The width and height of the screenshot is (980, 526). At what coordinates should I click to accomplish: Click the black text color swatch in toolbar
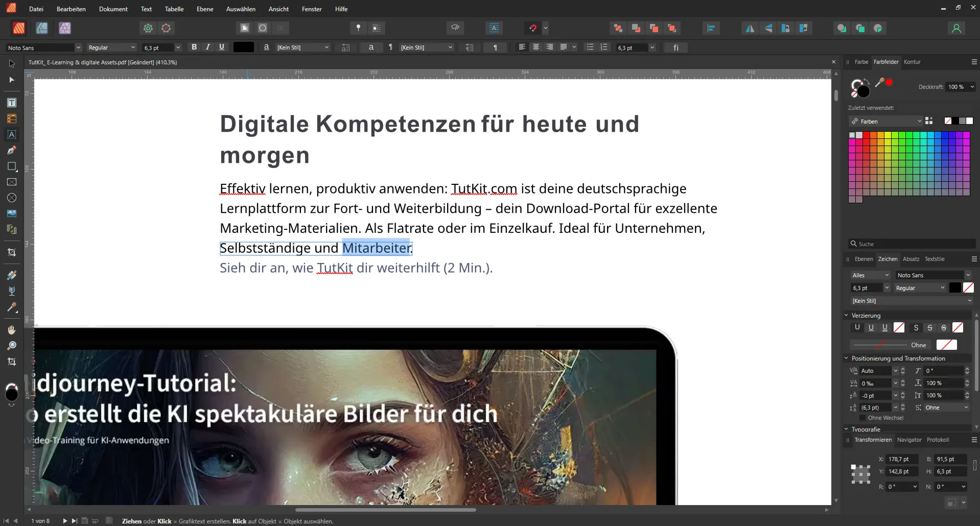click(x=244, y=47)
